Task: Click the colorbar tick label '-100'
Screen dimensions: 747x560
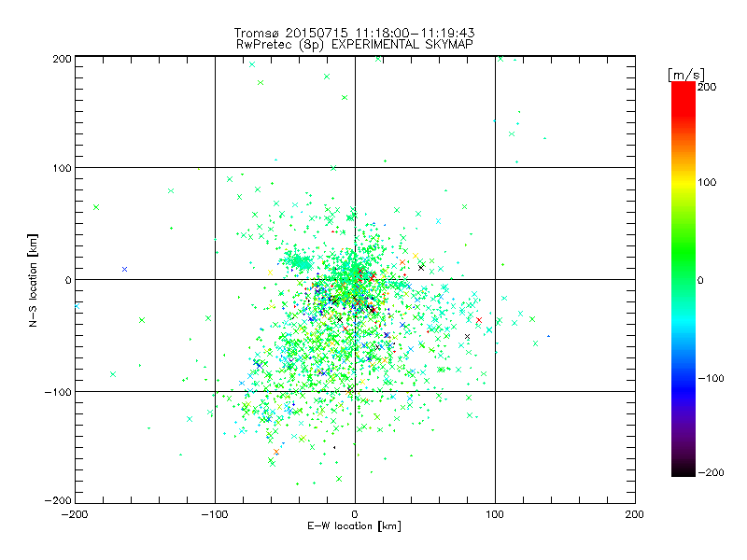Action: click(x=711, y=378)
